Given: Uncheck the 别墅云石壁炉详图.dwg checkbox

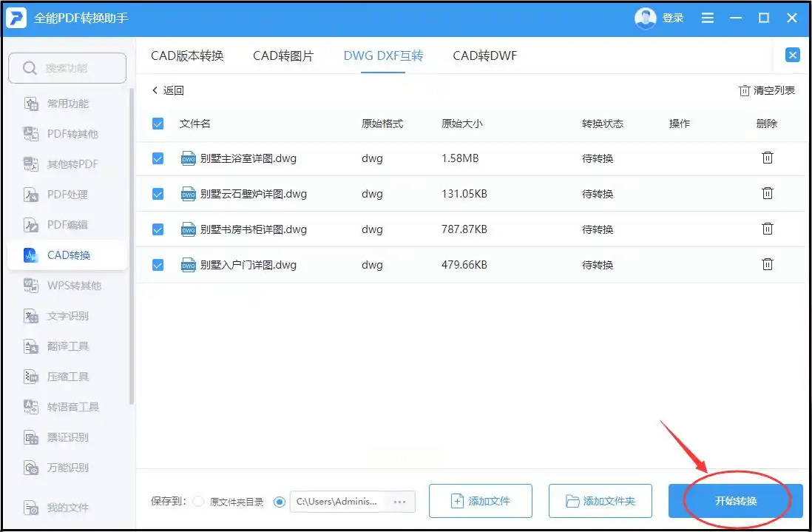Looking at the screenshot, I should click(x=158, y=194).
